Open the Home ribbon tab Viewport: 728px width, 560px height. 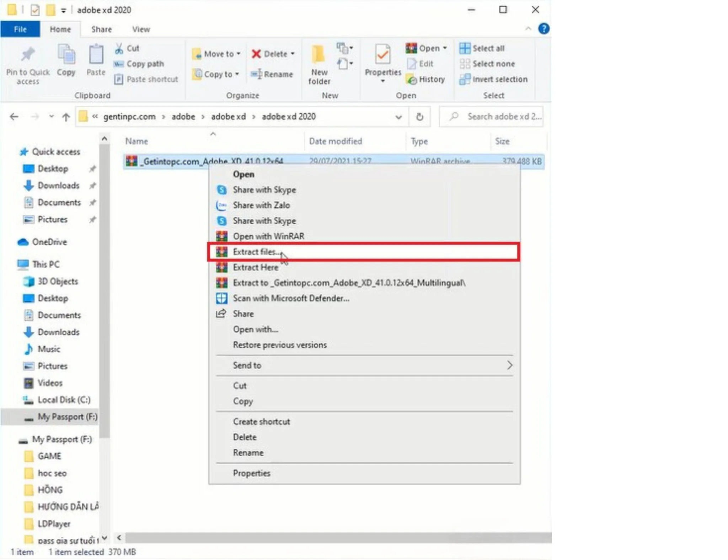tap(60, 29)
